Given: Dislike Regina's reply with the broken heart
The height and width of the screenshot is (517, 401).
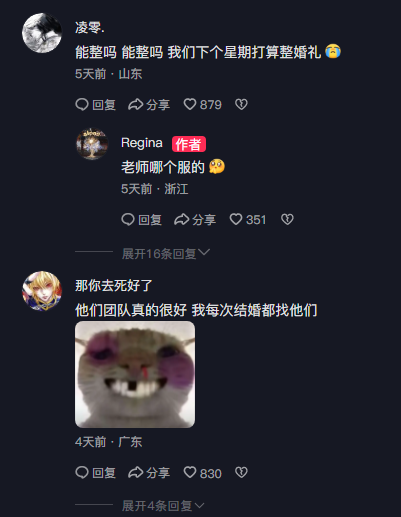Looking at the screenshot, I should click(287, 220).
